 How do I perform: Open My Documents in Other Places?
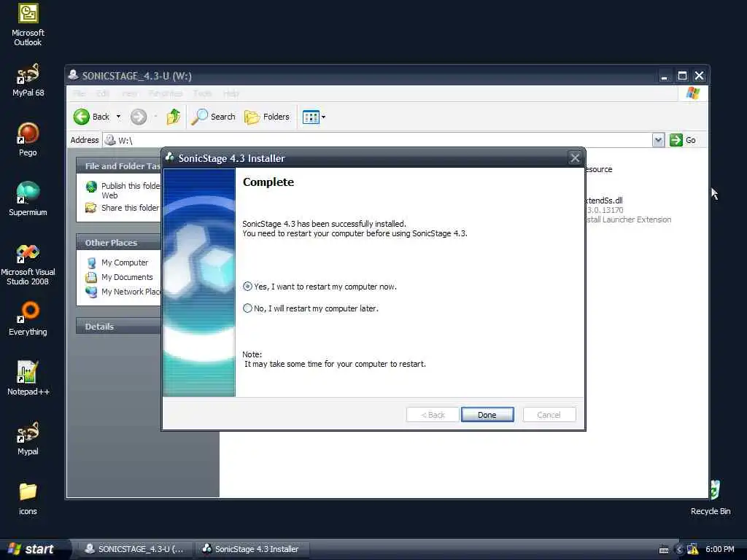click(x=120, y=277)
